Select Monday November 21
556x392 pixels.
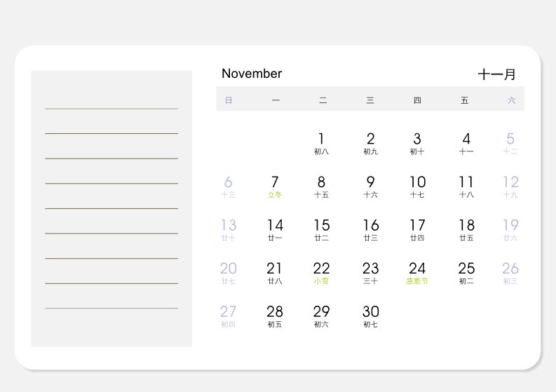click(275, 273)
